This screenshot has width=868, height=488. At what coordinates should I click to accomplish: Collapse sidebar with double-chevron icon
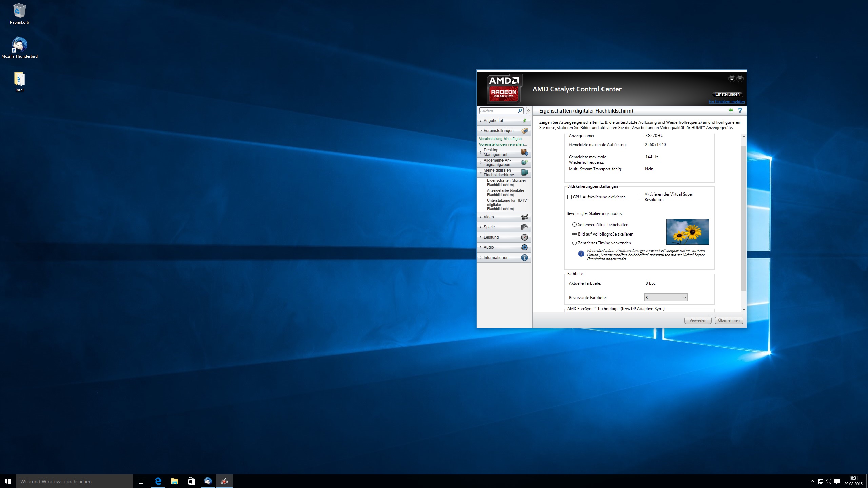[x=528, y=111]
